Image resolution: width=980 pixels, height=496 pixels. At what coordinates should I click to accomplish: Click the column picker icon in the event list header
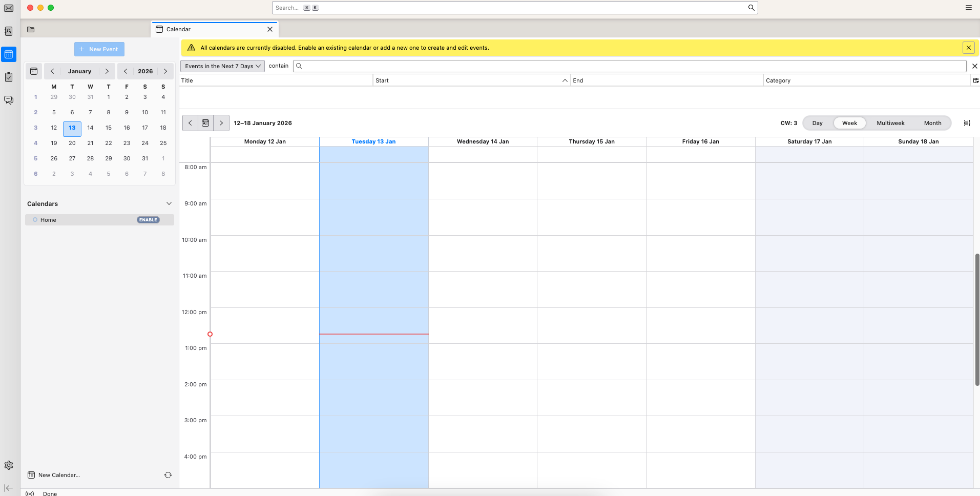[975, 80]
